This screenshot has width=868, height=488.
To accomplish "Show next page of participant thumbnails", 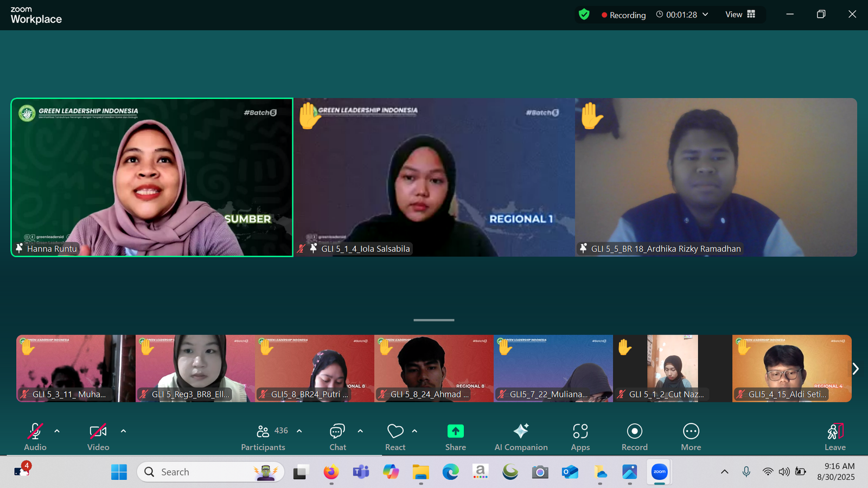I will coord(856,369).
